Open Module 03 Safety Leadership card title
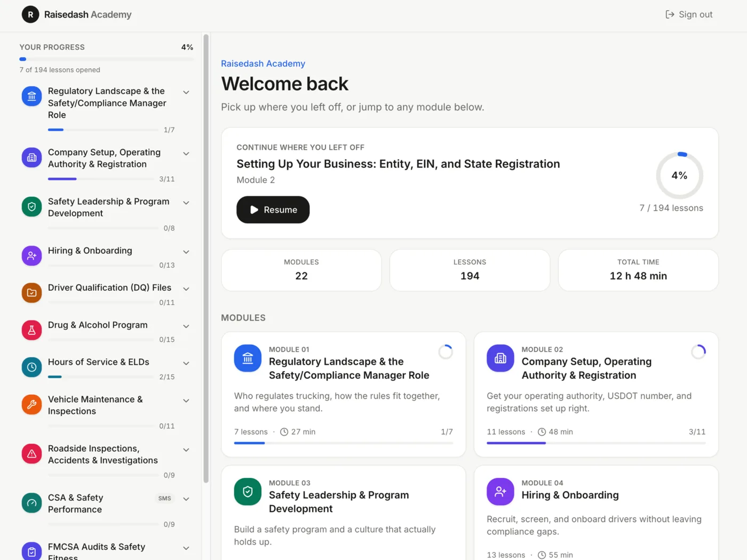 [339, 502]
